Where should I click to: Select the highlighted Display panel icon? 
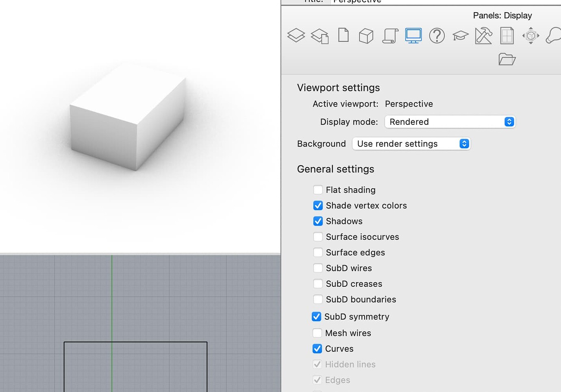(413, 36)
